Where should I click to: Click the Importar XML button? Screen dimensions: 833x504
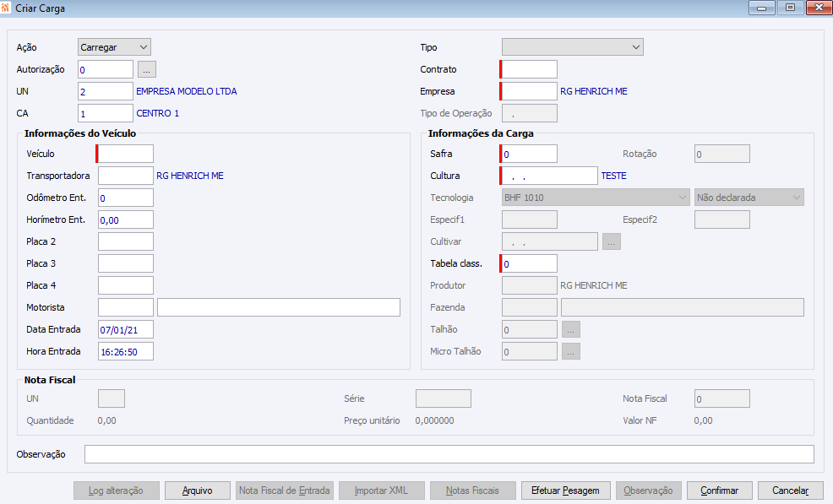(x=381, y=490)
